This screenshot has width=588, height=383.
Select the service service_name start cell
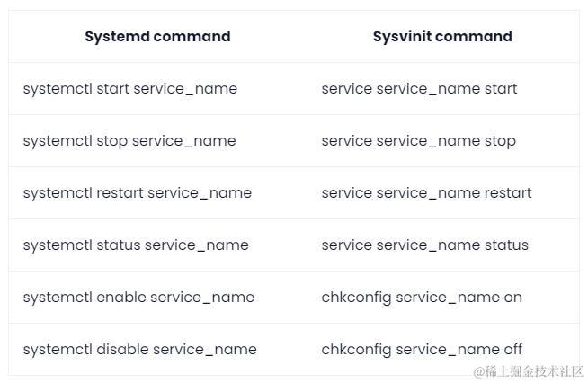[419, 89]
